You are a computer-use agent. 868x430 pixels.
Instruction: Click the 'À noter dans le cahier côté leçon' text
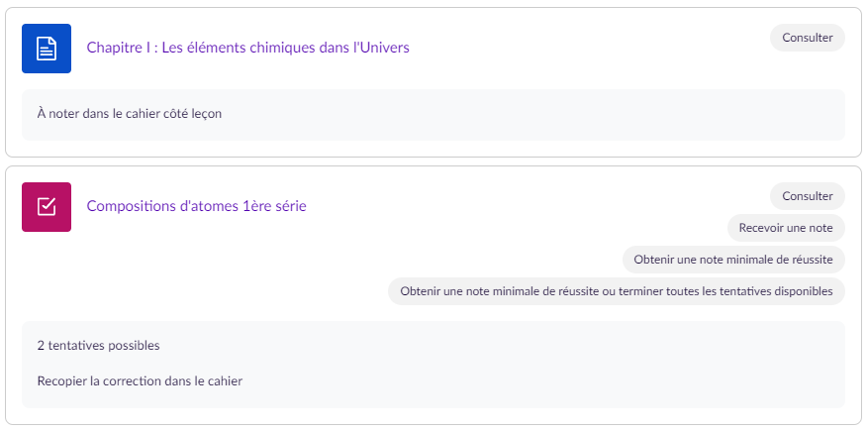(129, 114)
